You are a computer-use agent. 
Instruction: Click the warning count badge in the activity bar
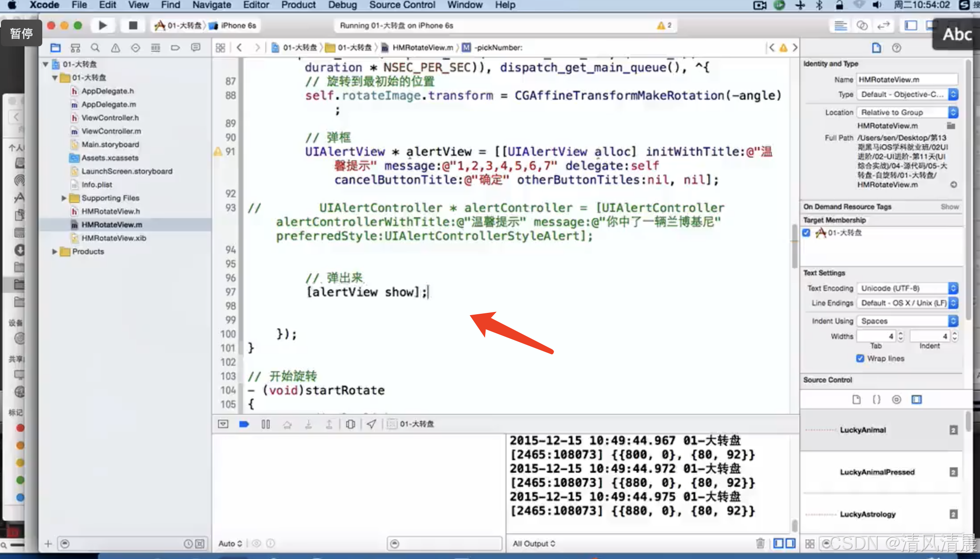coord(664,25)
